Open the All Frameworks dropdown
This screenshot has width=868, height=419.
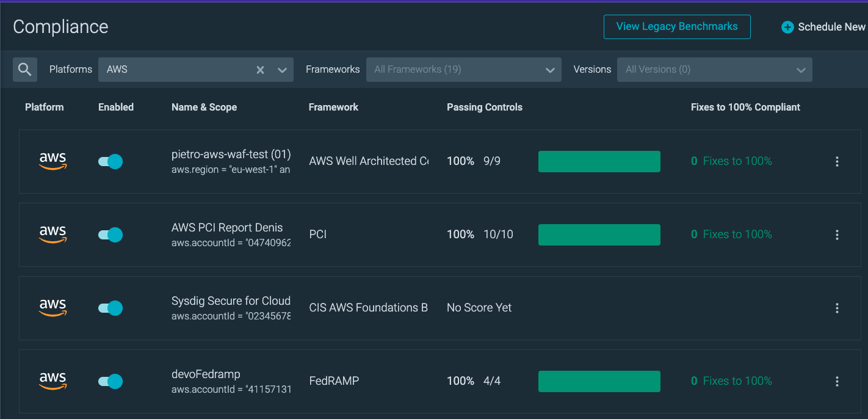[x=463, y=70]
